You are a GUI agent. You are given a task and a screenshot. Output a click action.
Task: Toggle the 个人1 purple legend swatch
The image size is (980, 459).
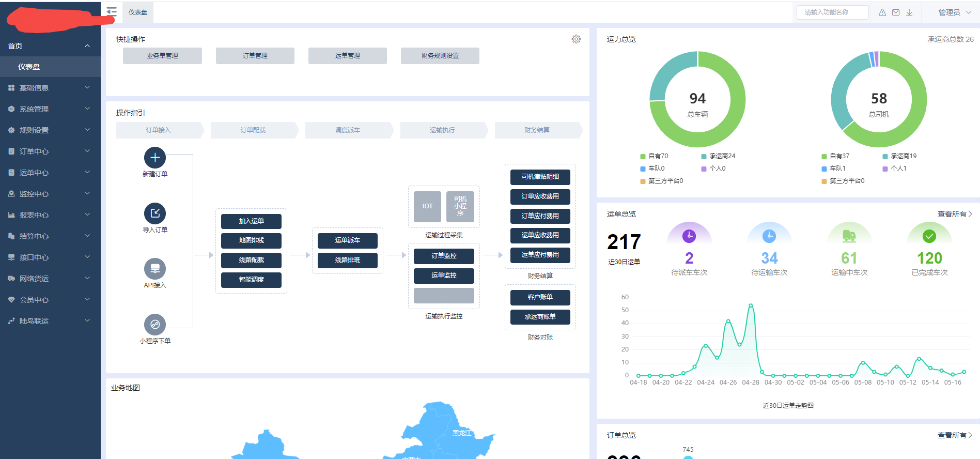[885, 169]
